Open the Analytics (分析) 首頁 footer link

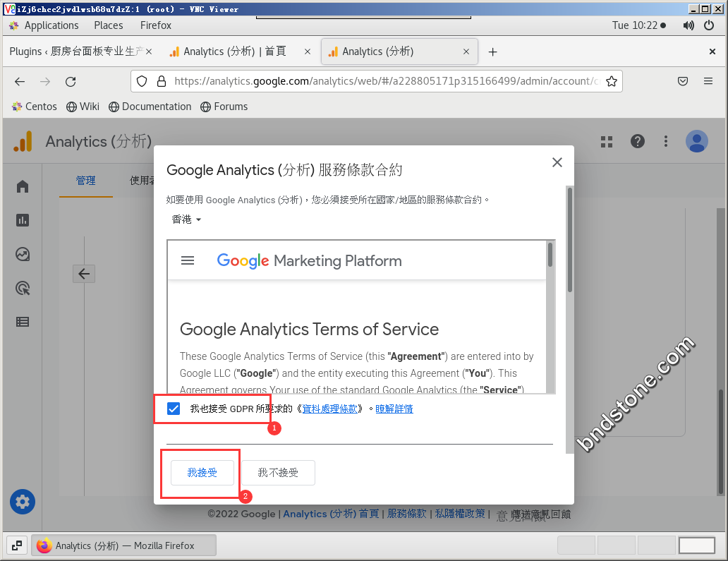(x=331, y=514)
